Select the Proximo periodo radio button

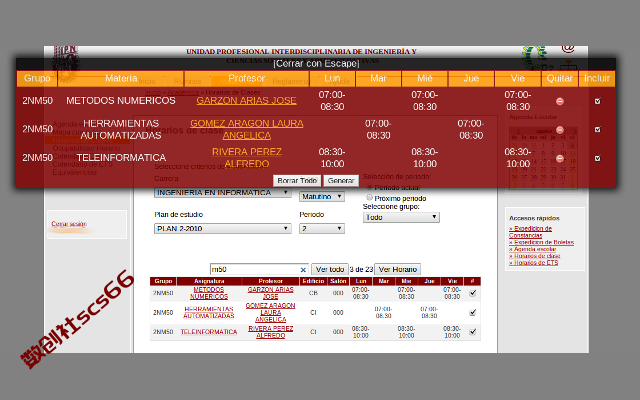pyautogui.click(x=369, y=198)
